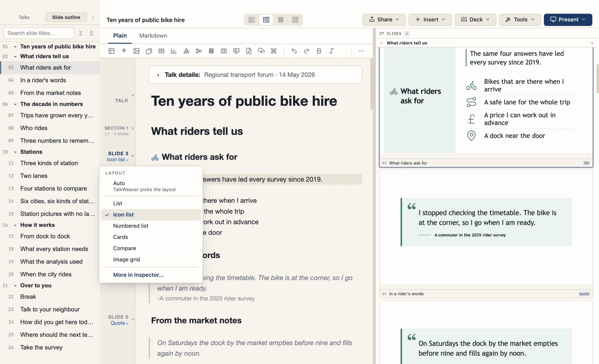Click the Search slide titles field
Screen dimensions: 599x364
coord(39,33)
